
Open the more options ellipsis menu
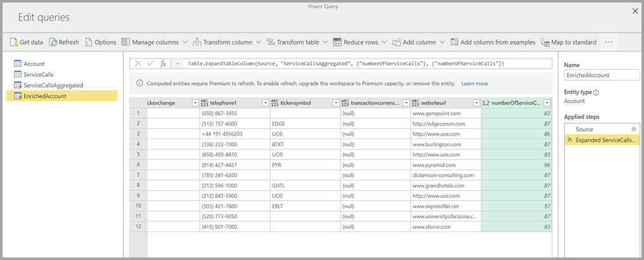(608, 42)
